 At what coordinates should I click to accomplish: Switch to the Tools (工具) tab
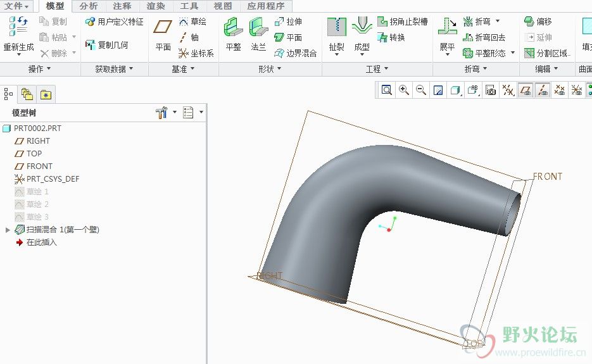coord(189,6)
